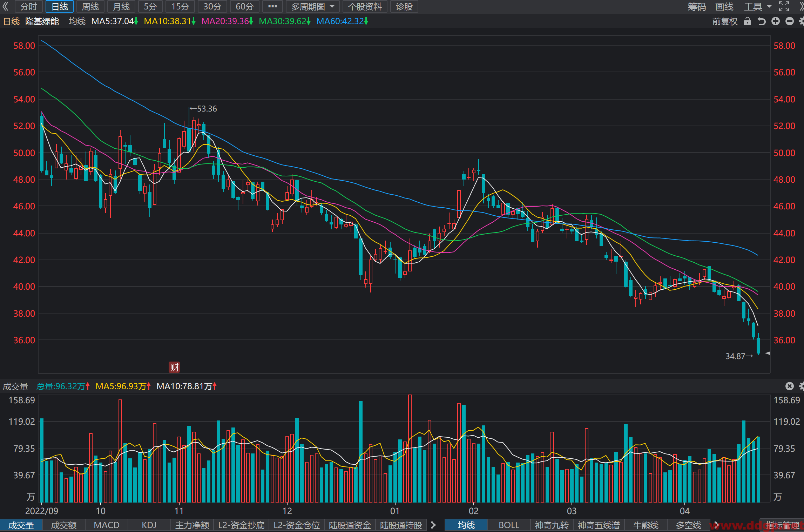
Task: Zoom out with the minus circle icon
Action: coord(790,21)
